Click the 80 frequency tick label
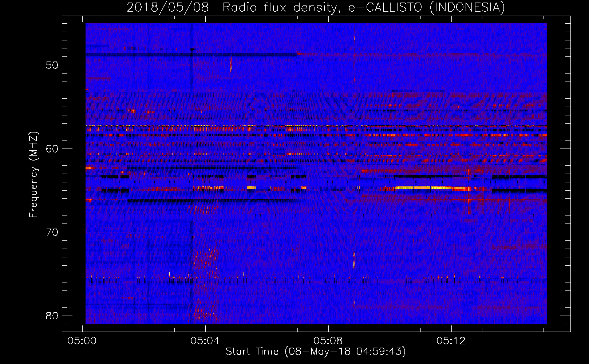 click(52, 316)
